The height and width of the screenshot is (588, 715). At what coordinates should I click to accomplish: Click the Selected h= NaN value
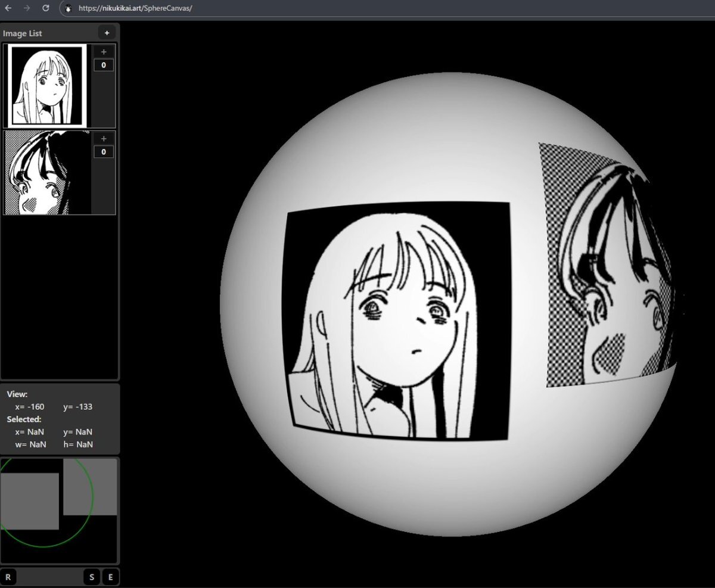78,444
